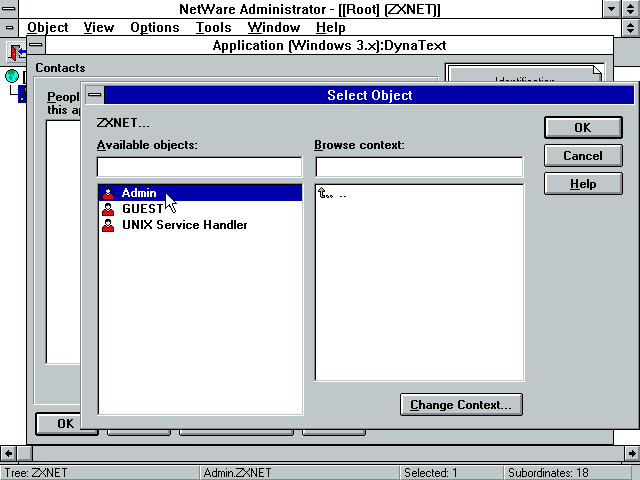Select the UNIX Service Handler text
This screenshot has width=640, height=480.
[x=184, y=225]
